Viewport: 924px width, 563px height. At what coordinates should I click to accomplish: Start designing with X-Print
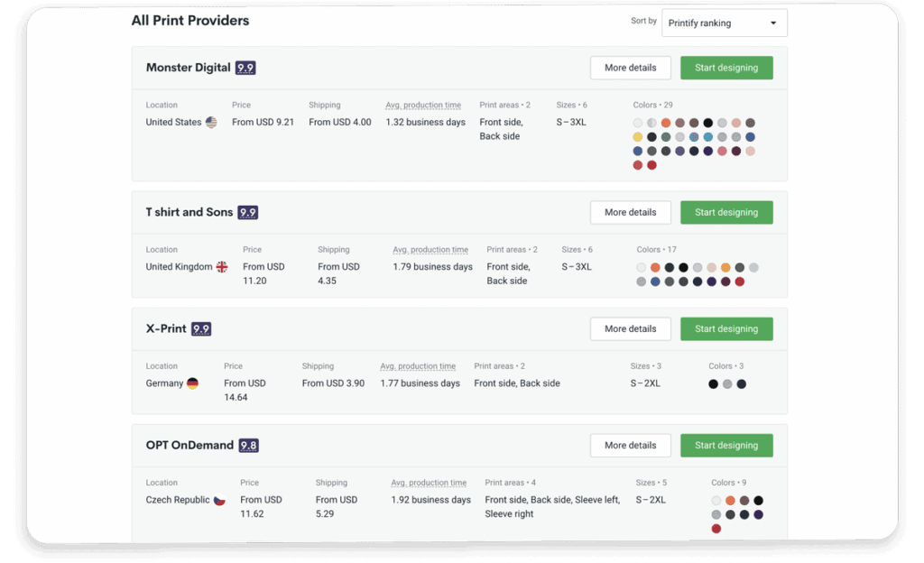click(726, 329)
